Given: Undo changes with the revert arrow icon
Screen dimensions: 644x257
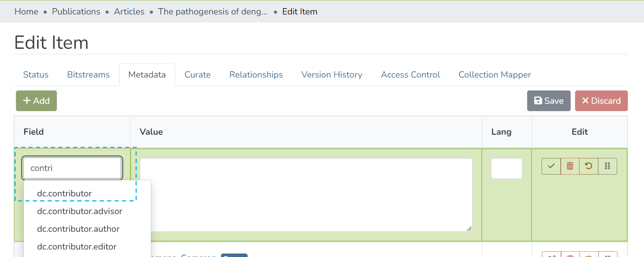Looking at the screenshot, I should [588, 166].
